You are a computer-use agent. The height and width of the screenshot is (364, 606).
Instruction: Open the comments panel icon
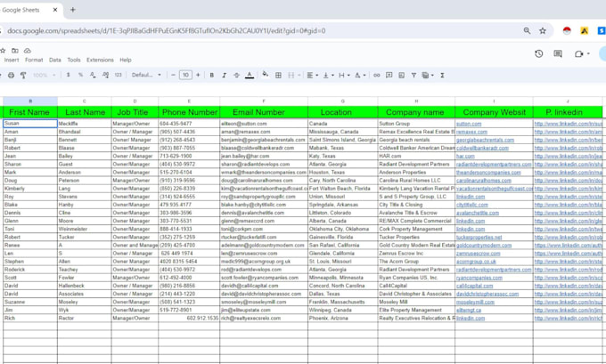(558, 53)
